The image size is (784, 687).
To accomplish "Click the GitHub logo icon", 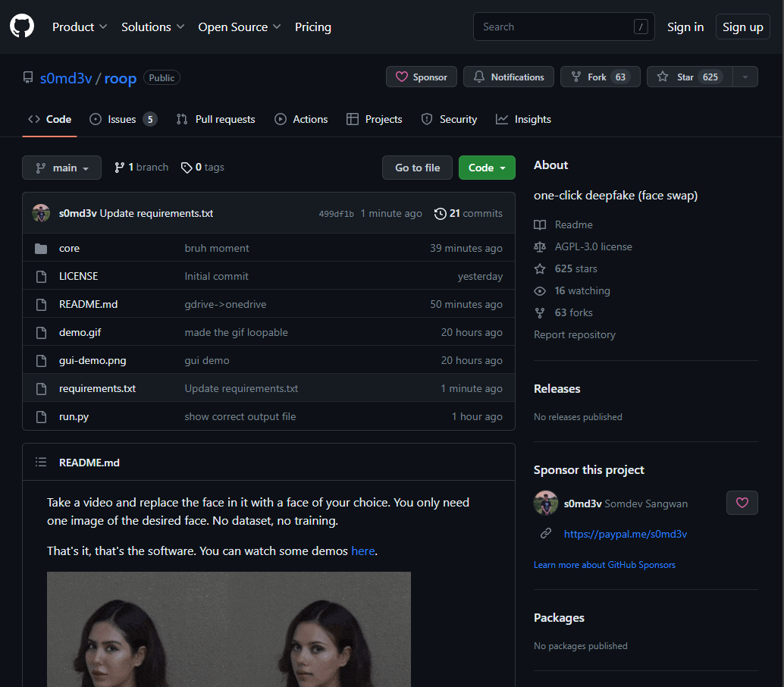I will [22, 27].
